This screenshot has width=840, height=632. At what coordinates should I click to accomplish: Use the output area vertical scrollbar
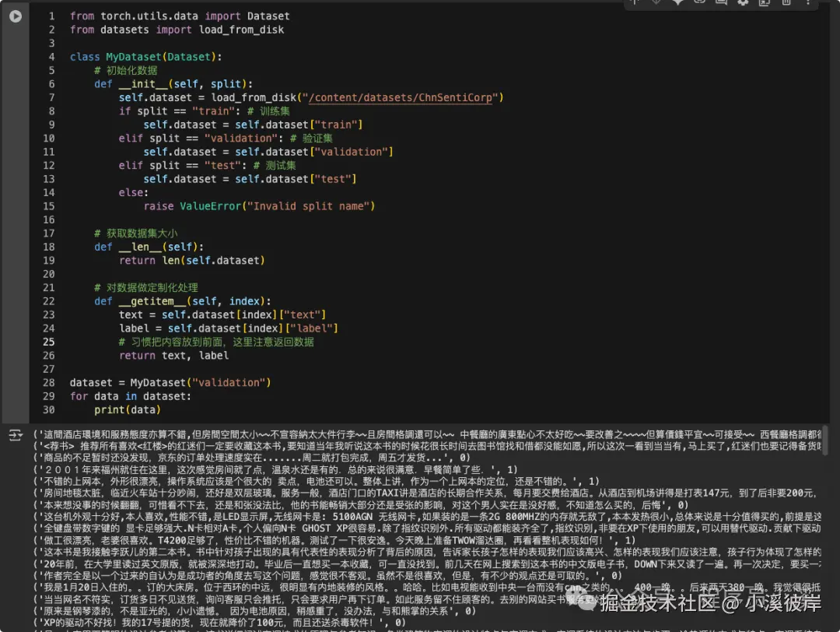(825, 441)
